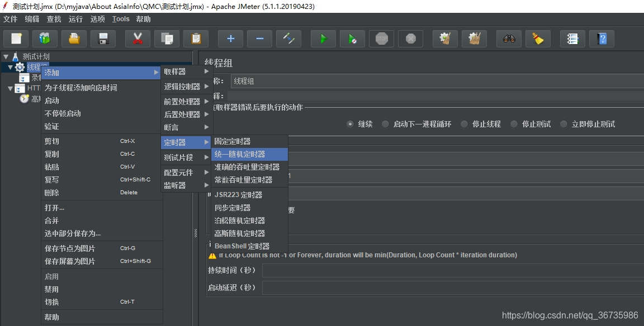Open the Templates toolbar icon
The width and height of the screenshot is (644, 326).
pyautogui.click(x=45, y=39)
